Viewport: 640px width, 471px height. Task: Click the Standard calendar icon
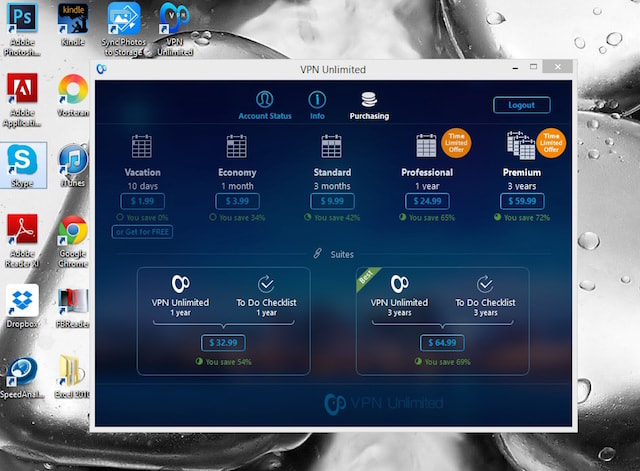click(x=331, y=146)
